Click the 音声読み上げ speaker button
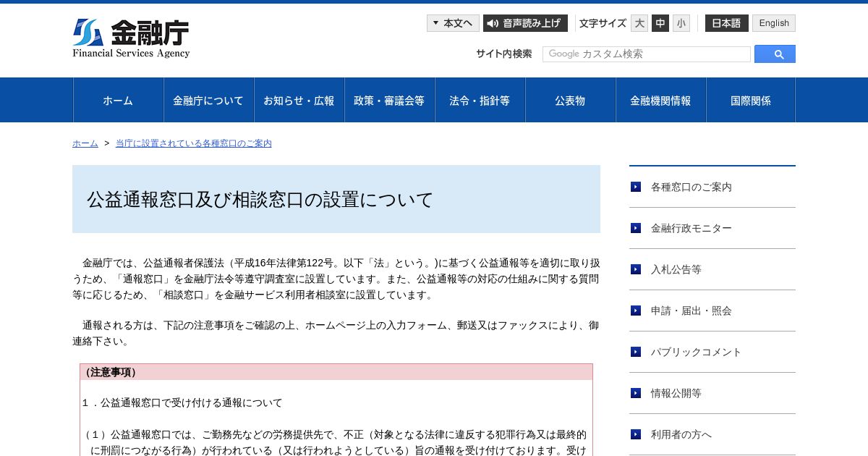 point(525,23)
